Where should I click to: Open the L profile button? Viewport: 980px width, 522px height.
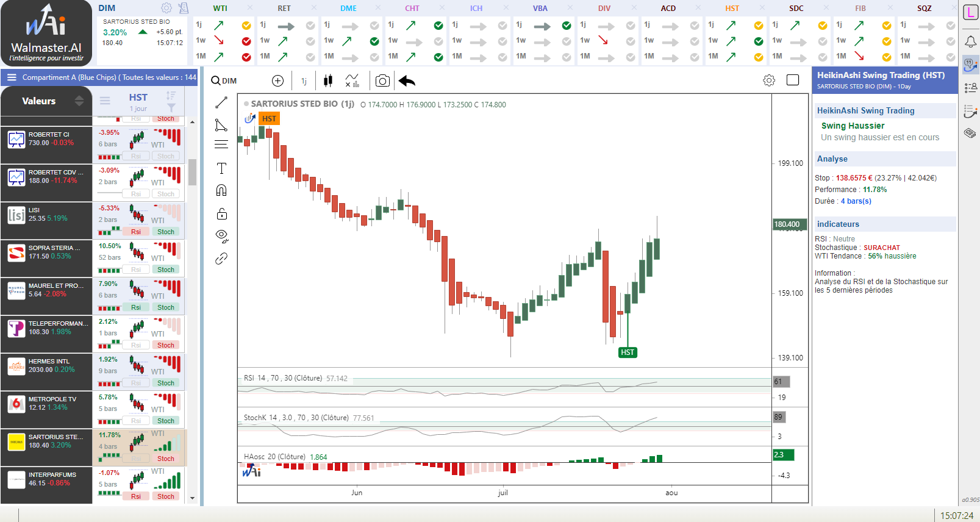click(970, 12)
